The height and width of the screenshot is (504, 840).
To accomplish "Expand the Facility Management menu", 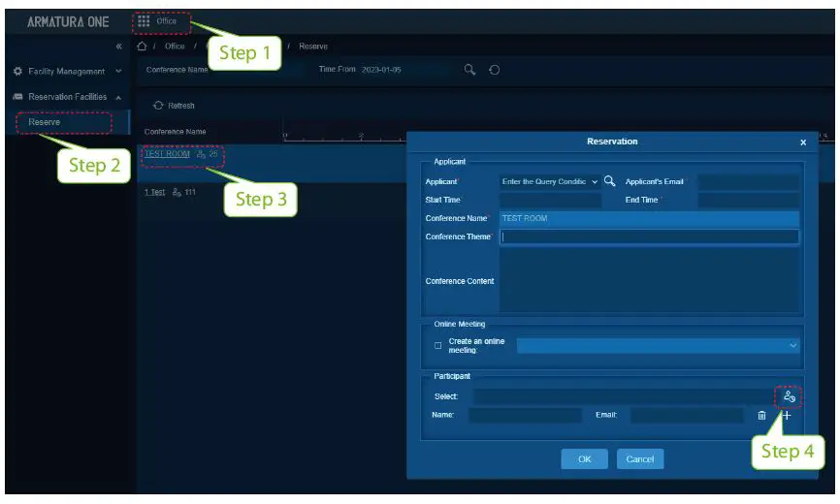I will (68, 71).
